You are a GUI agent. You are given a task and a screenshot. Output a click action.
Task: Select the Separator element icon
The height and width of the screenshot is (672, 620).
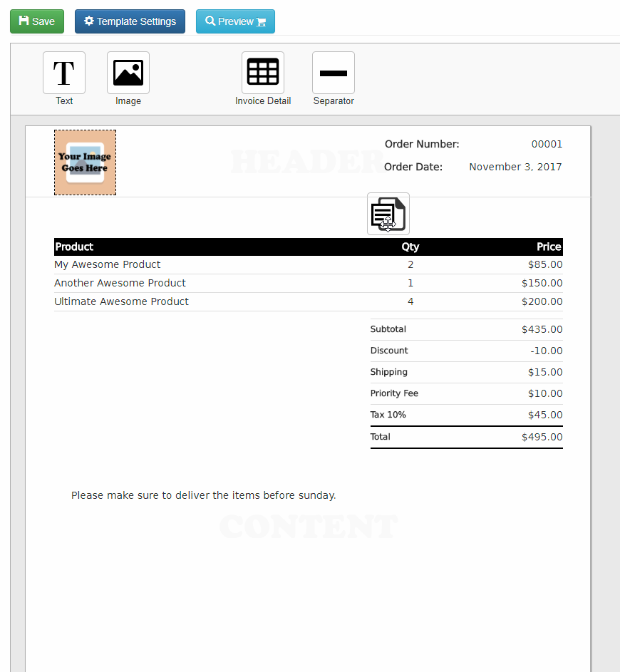click(334, 73)
